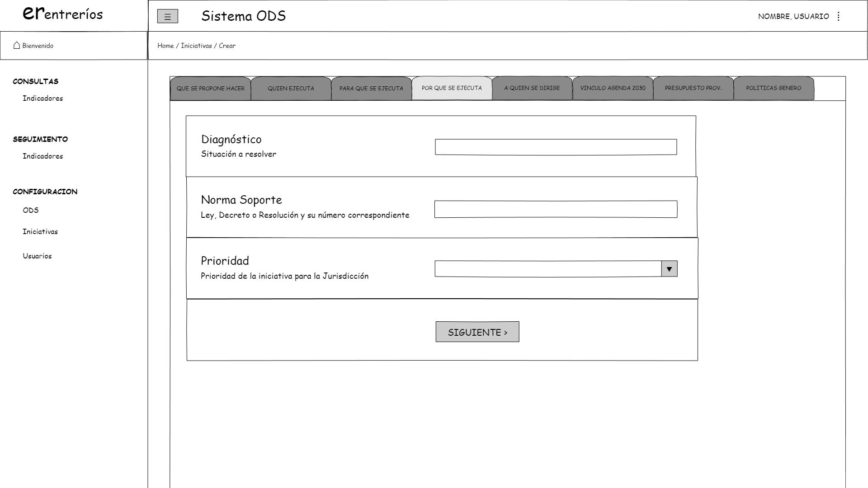Viewport: 868px width, 488px height.
Task: Open the vertical three-dot user menu
Action: (x=838, y=16)
